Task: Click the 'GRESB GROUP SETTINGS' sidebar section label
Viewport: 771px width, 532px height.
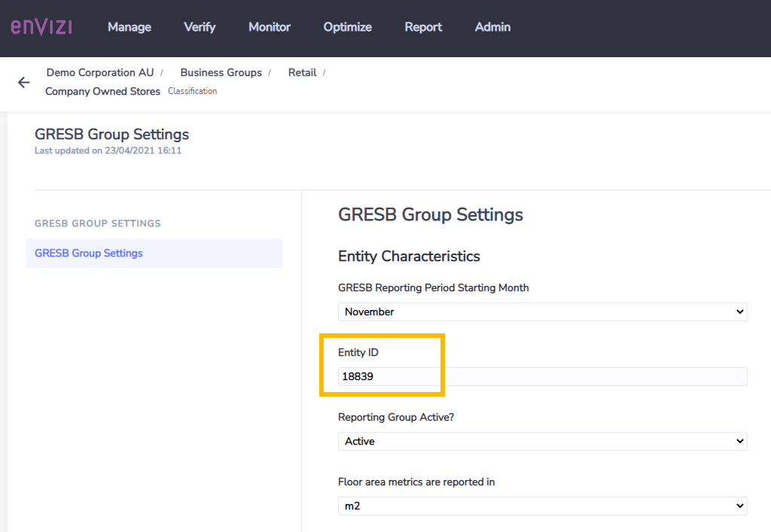Action: tap(98, 223)
